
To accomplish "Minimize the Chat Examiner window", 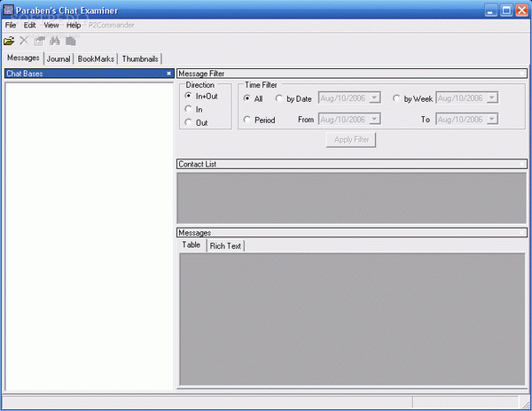I will [490, 10].
